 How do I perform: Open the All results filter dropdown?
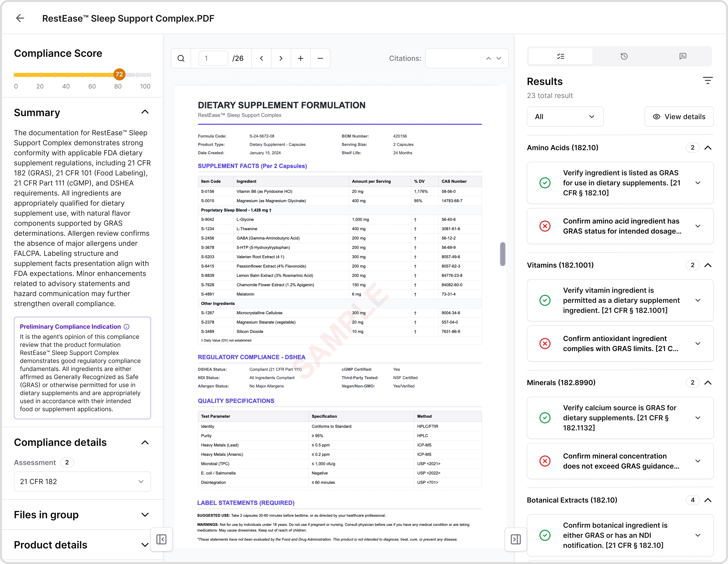coord(565,117)
